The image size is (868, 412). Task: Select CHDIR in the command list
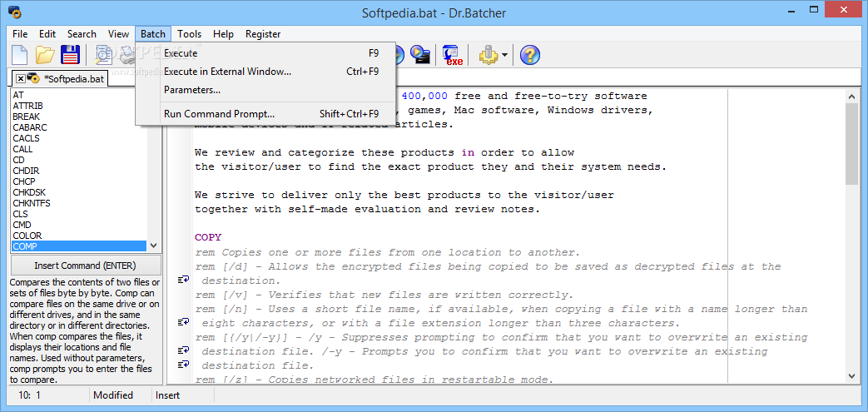[79, 171]
